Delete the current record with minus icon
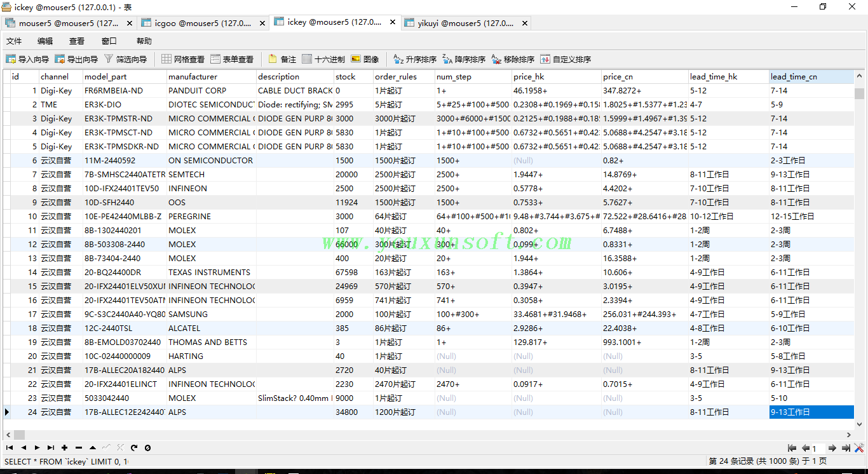The image size is (868, 474). 79,448
